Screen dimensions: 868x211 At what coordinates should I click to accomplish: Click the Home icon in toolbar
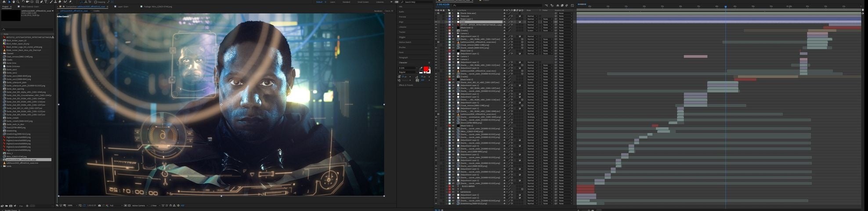click(4, 2)
